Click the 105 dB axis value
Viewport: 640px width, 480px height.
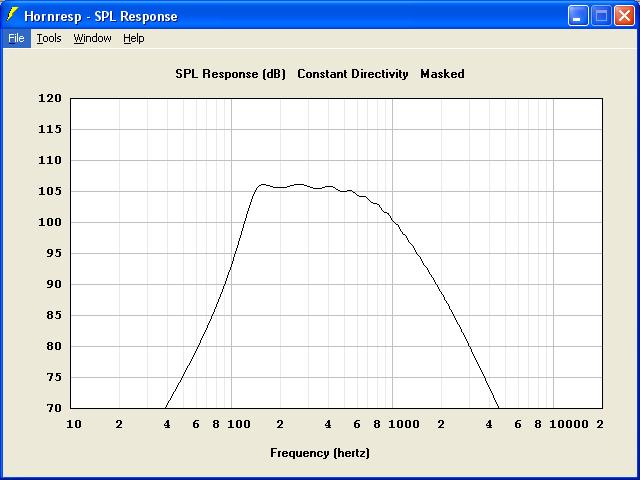tap(50, 191)
